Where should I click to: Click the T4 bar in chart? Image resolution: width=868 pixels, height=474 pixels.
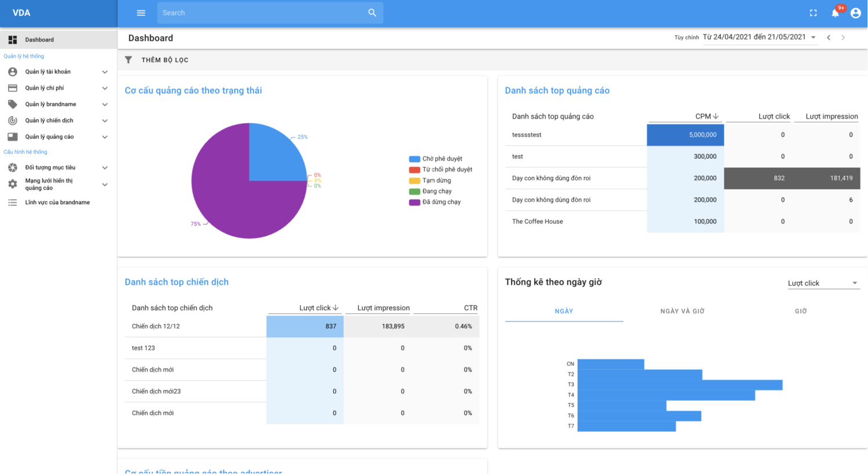point(666,395)
